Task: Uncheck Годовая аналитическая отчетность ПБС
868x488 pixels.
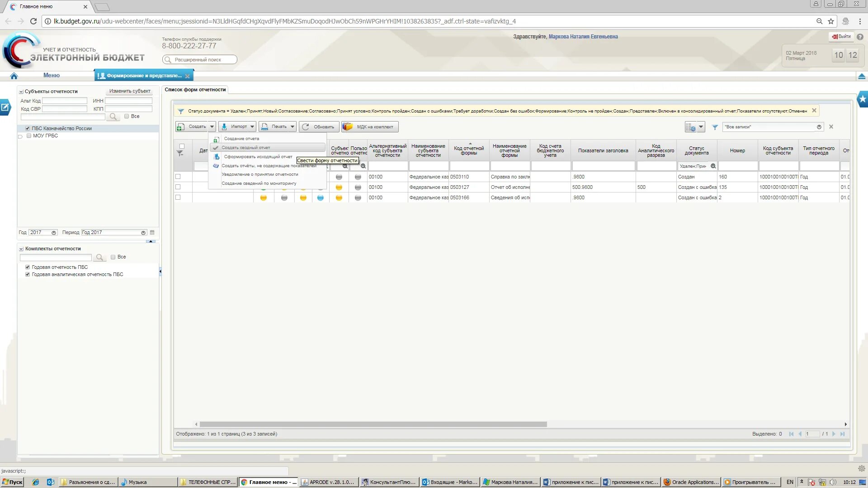Action: 28,275
